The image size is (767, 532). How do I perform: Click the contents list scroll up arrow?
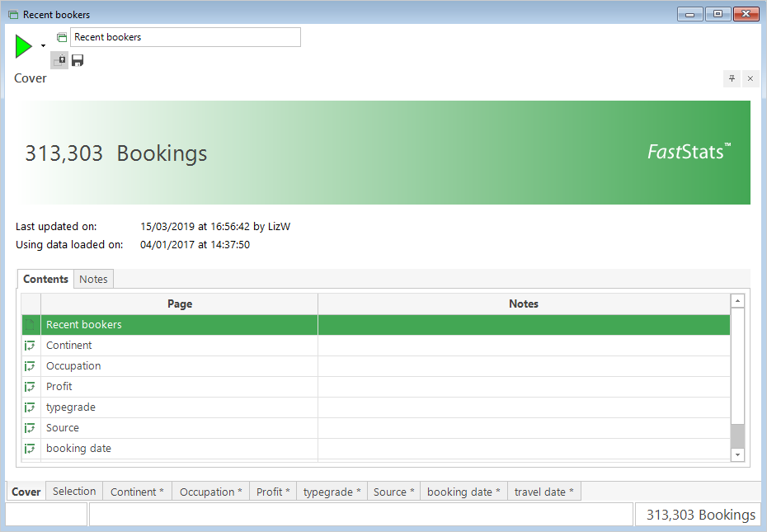click(x=737, y=300)
